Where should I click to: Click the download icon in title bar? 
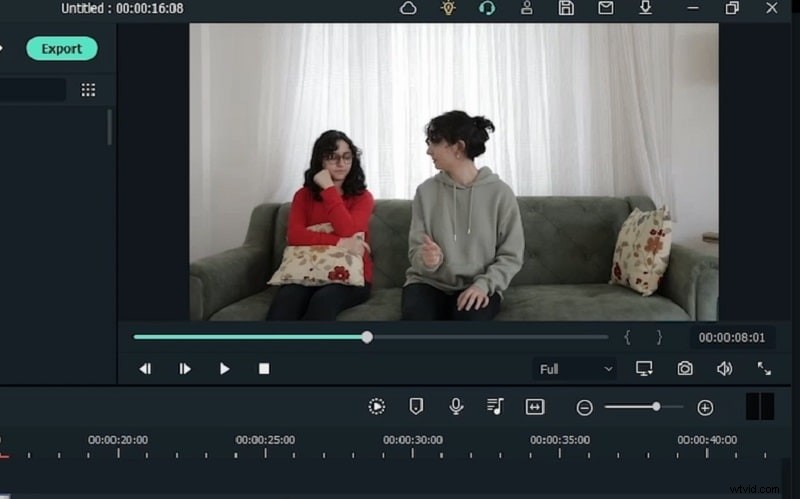coord(645,8)
